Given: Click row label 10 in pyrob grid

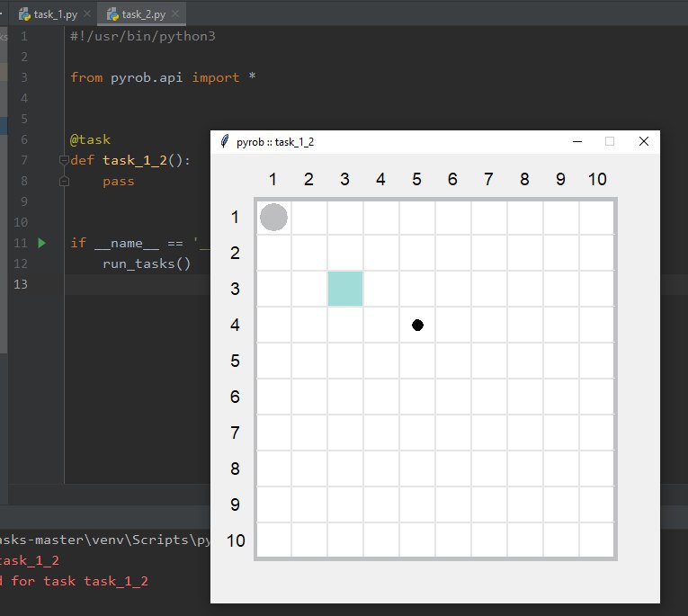Looking at the screenshot, I should (236, 540).
